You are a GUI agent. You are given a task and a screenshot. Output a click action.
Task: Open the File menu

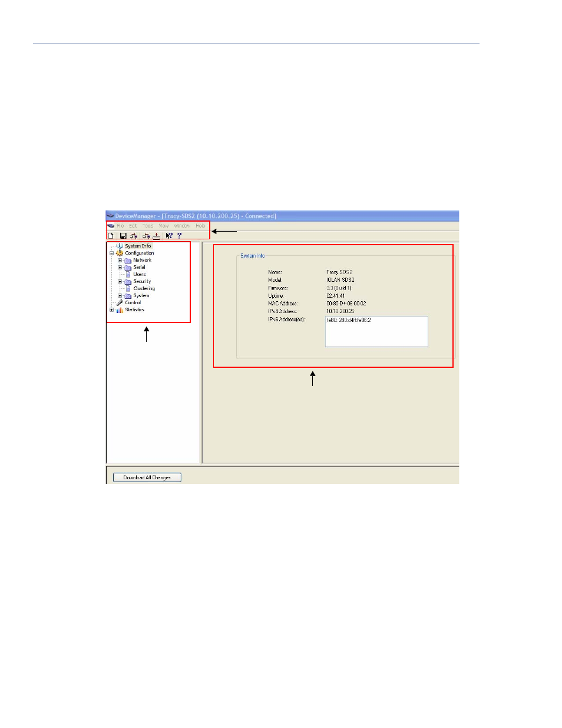pyautogui.click(x=120, y=226)
